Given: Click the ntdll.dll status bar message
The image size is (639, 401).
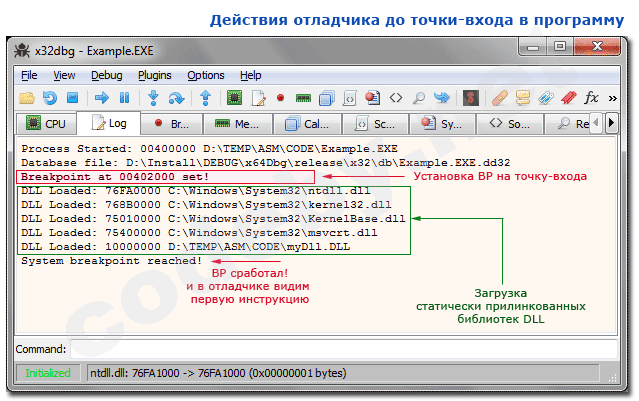Looking at the screenshot, I should click(x=218, y=373).
